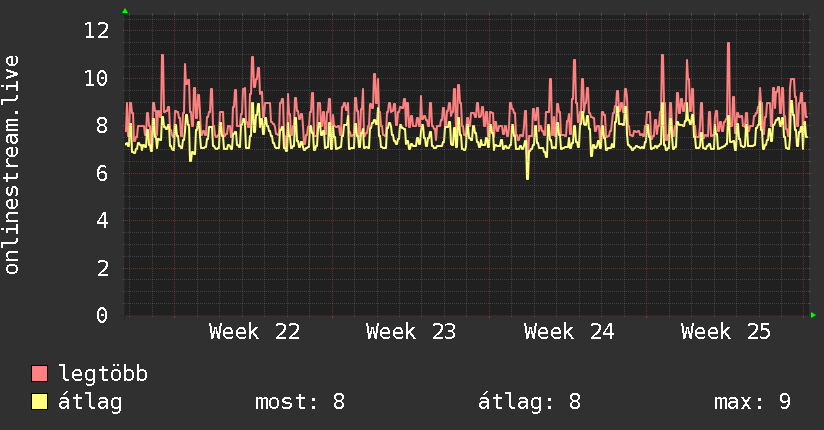Click the y-axis label 0
Screen dimensions: 824x430
[102, 315]
